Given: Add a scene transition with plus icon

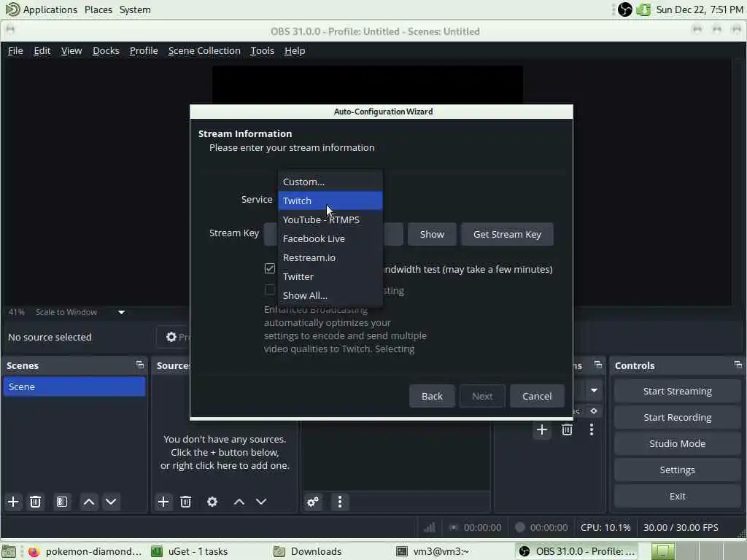Looking at the screenshot, I should (x=542, y=429).
